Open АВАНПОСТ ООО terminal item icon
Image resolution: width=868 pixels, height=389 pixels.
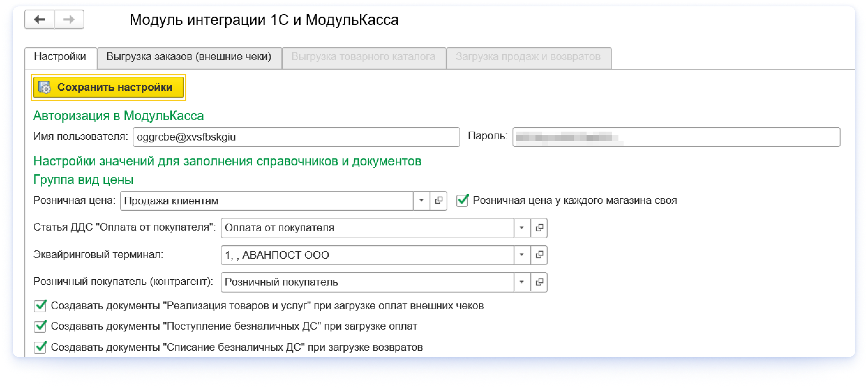pos(539,255)
